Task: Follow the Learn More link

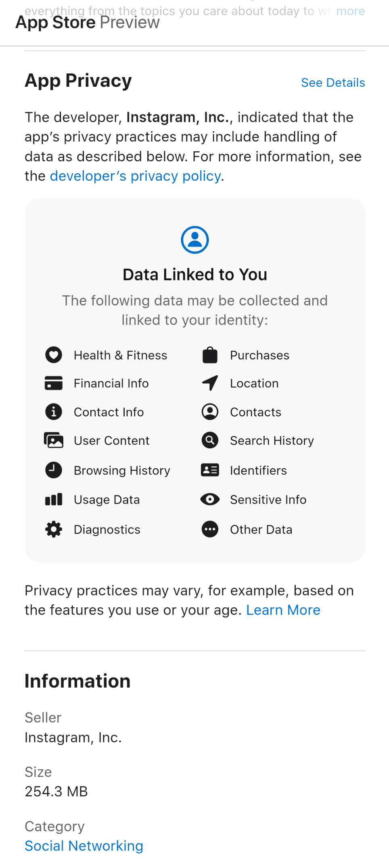Action: (283, 610)
